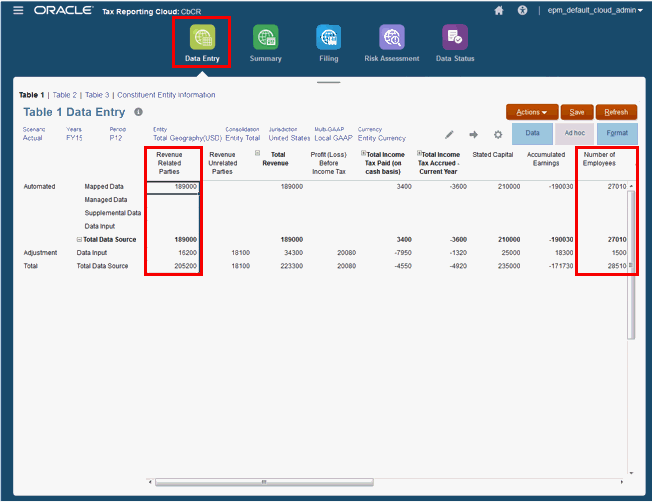Change Consolidation value Entity Total
Viewport: 652px width, 502px height.
tap(243, 138)
